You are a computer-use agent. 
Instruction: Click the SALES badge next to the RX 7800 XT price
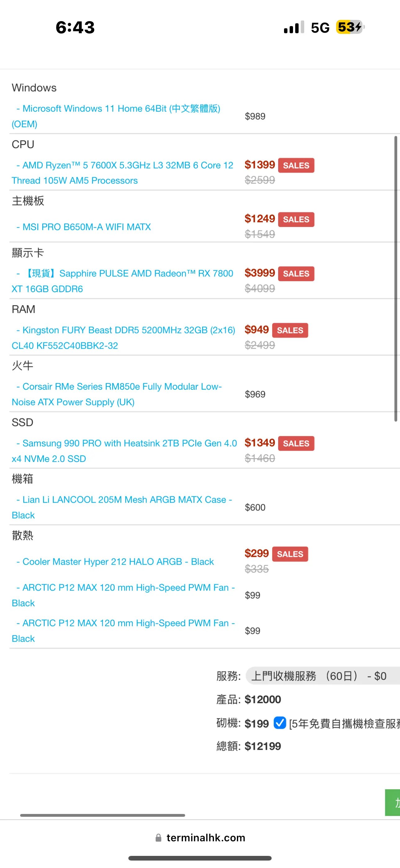point(296,274)
